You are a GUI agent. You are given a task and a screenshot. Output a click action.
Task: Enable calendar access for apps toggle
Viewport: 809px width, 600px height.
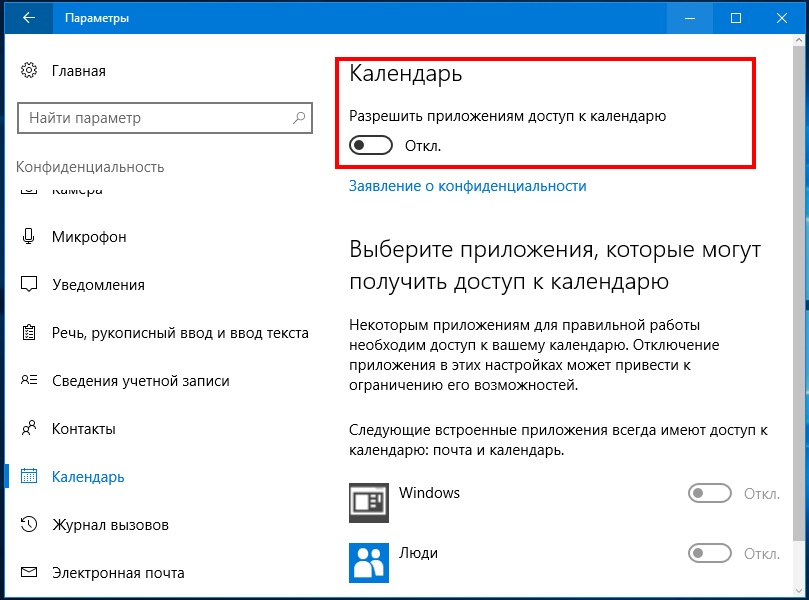point(370,145)
